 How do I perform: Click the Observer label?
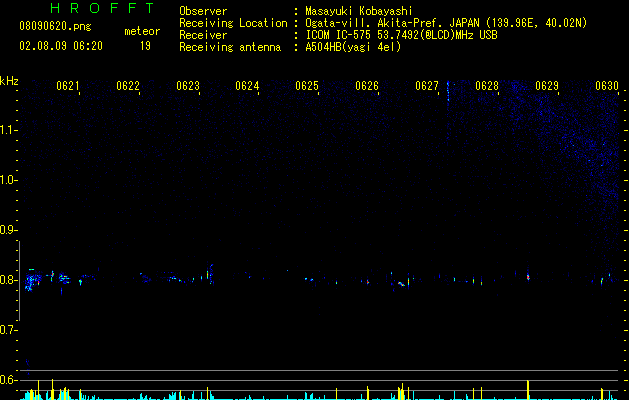coord(203,11)
